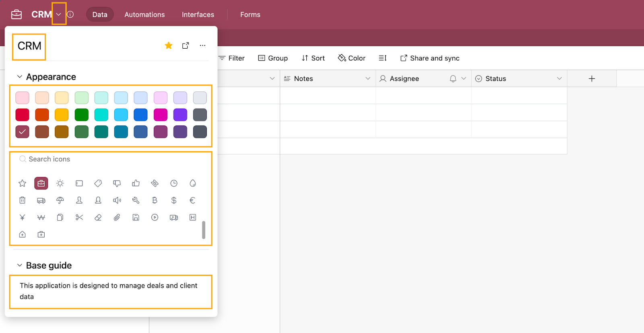
Task: Pick the thumbs up icon
Action: [x=136, y=183]
